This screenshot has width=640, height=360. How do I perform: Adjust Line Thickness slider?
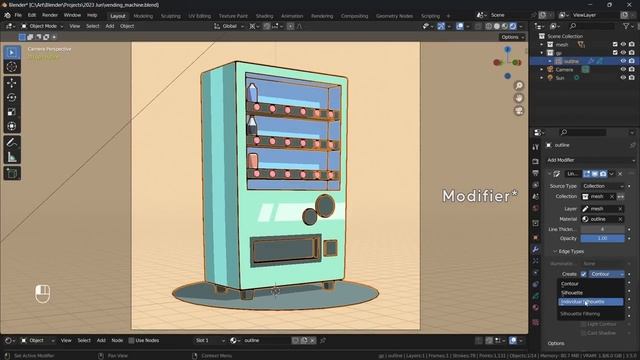click(602, 229)
